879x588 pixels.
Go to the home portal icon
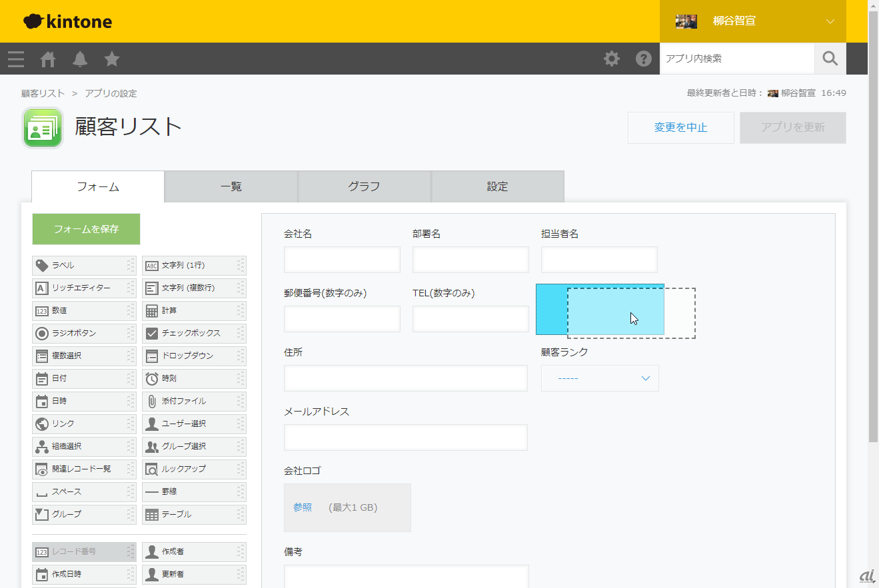pyautogui.click(x=48, y=59)
